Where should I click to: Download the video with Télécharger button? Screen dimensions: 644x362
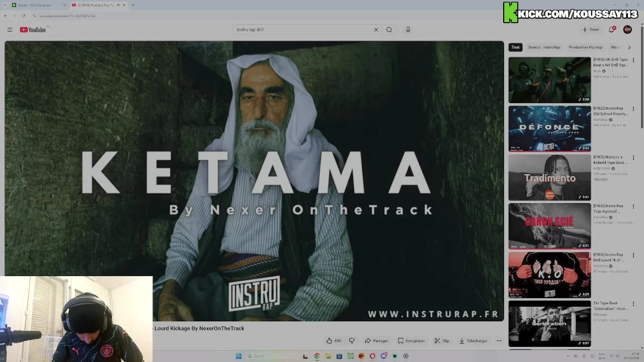473,341
